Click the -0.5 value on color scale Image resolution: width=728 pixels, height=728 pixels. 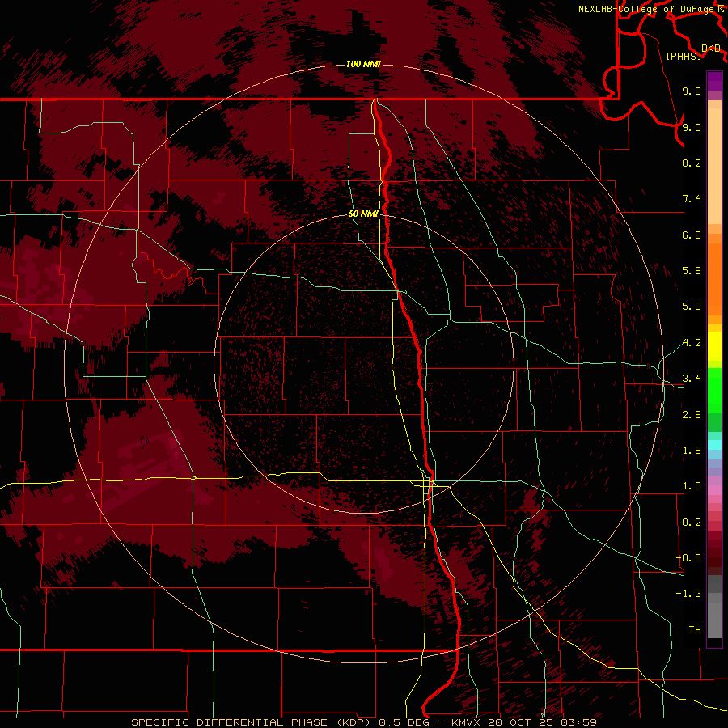[689, 558]
